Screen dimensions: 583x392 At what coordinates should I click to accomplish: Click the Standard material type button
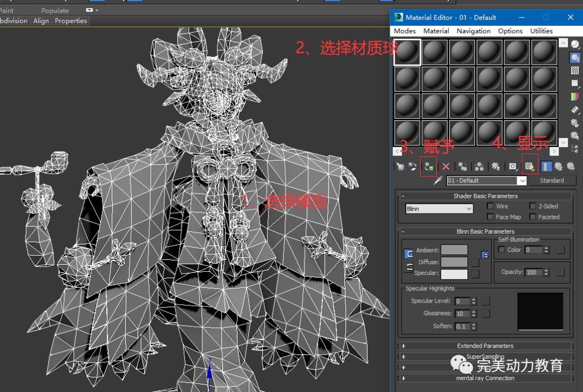tap(551, 181)
